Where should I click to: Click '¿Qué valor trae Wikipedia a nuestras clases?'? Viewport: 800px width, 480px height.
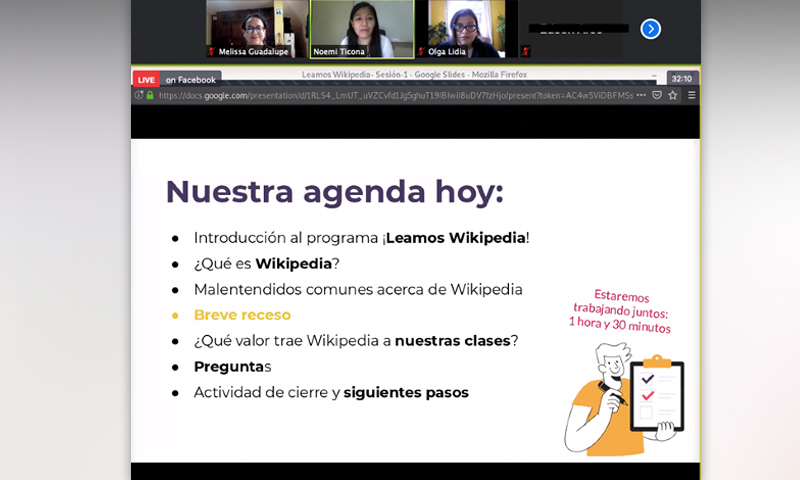[356, 341]
